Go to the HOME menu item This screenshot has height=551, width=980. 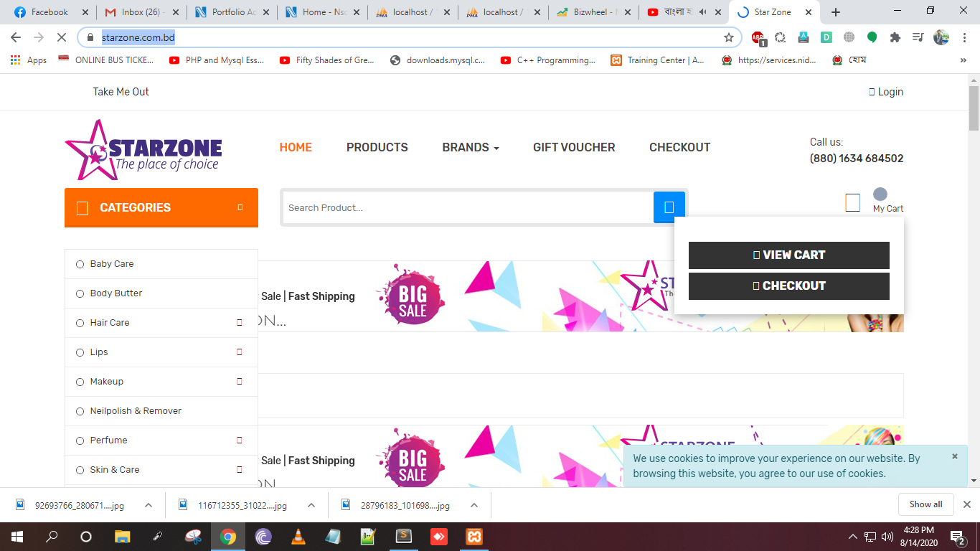(x=296, y=147)
